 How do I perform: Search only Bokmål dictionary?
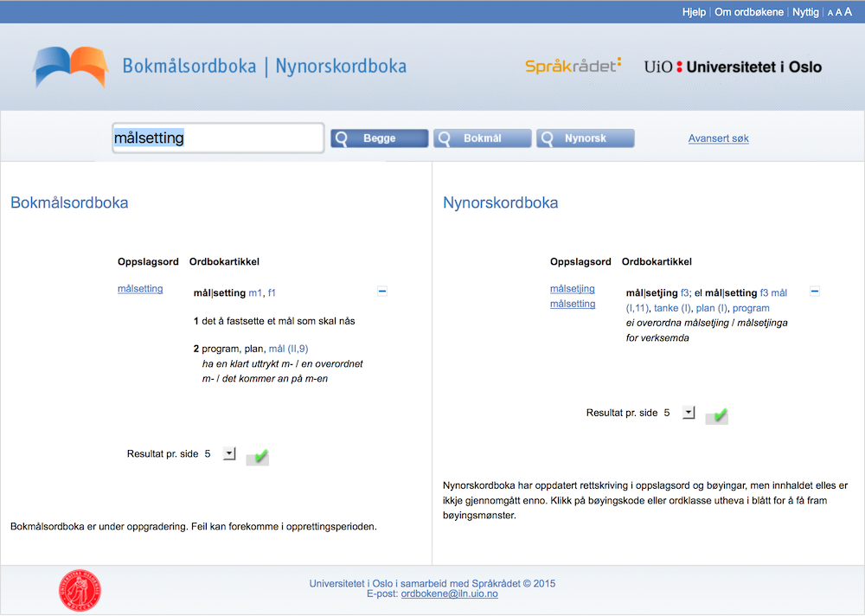[482, 138]
